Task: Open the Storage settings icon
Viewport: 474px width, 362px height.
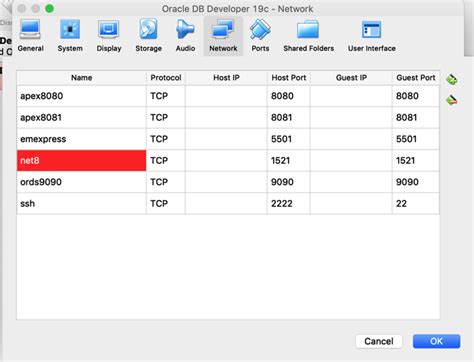Action: (x=148, y=36)
